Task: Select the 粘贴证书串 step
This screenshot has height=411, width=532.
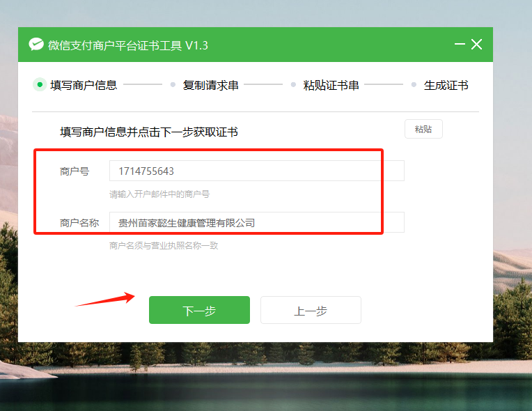Action: tap(331, 85)
